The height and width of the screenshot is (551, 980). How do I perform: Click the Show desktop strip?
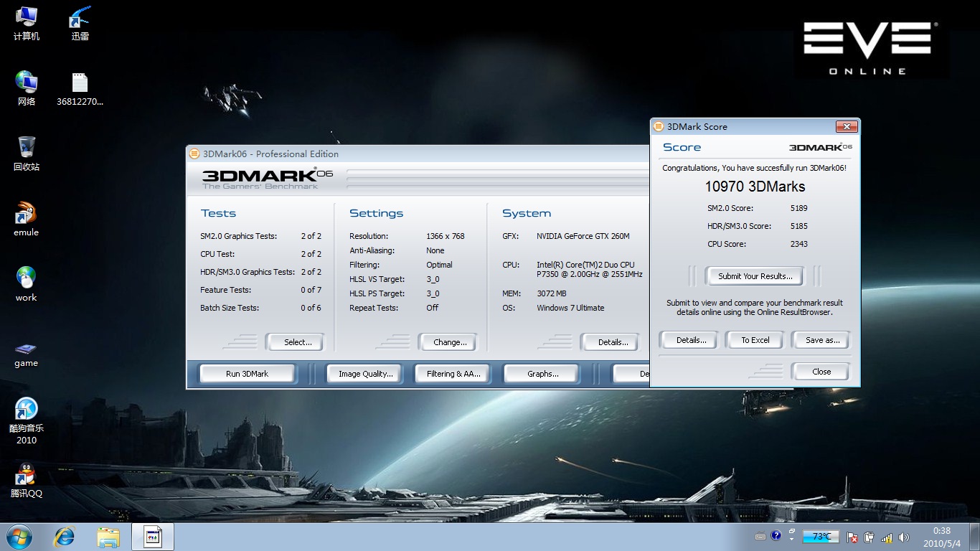tap(974, 537)
